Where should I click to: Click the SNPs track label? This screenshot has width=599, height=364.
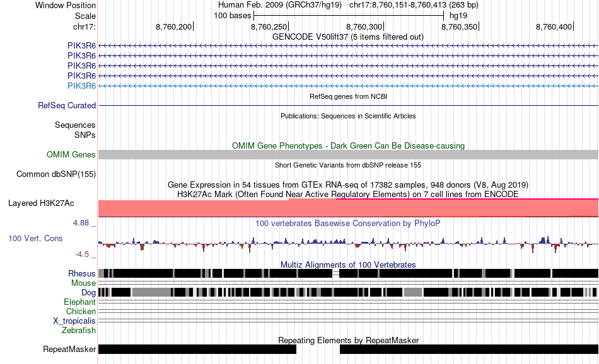85,135
